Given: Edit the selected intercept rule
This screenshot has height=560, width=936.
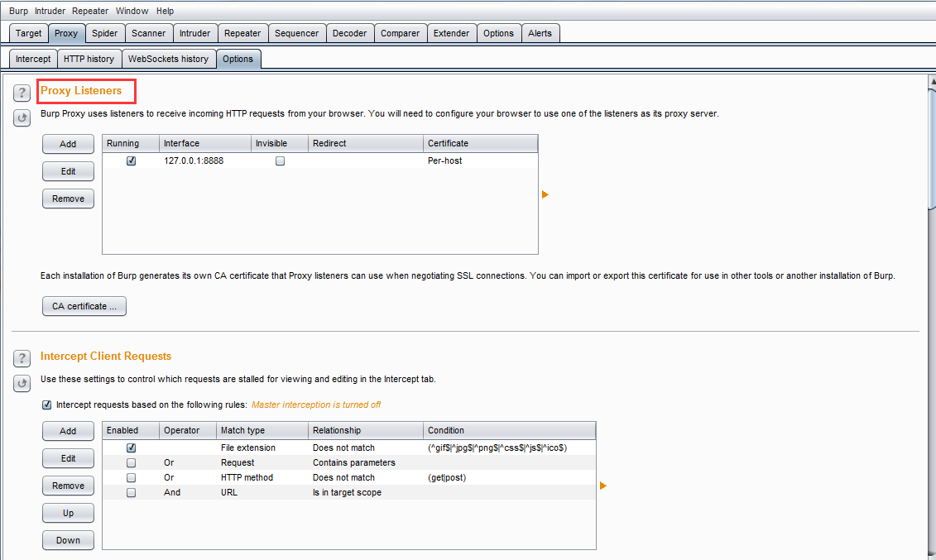Looking at the screenshot, I should tap(68, 458).
